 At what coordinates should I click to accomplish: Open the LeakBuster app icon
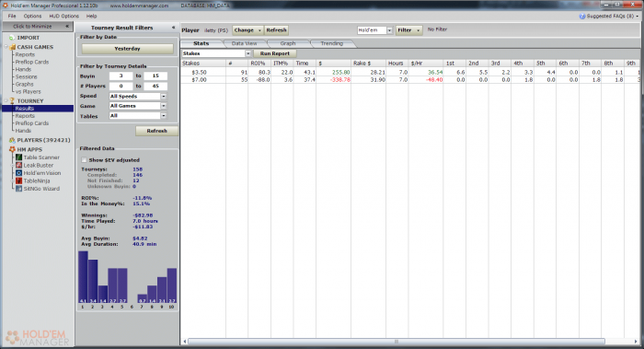[19, 165]
